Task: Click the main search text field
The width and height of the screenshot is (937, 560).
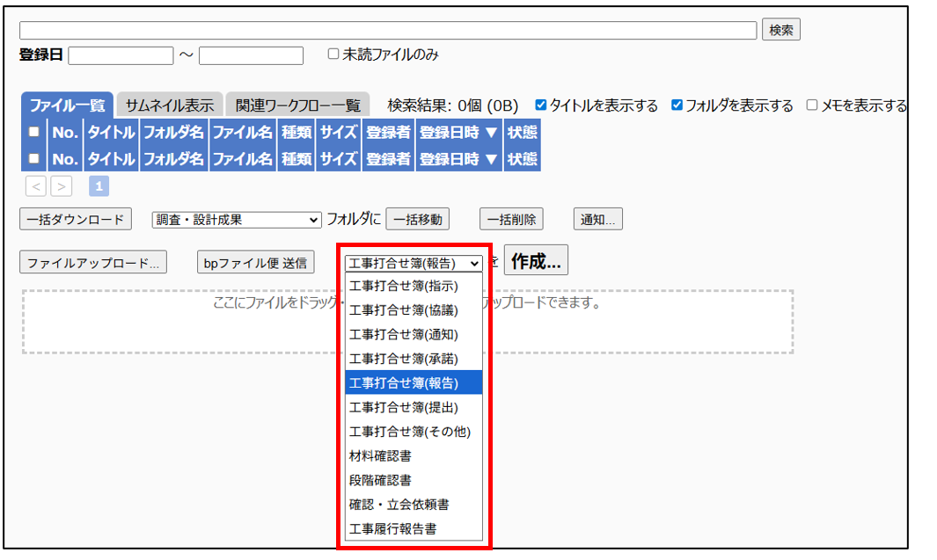Action: [387, 31]
